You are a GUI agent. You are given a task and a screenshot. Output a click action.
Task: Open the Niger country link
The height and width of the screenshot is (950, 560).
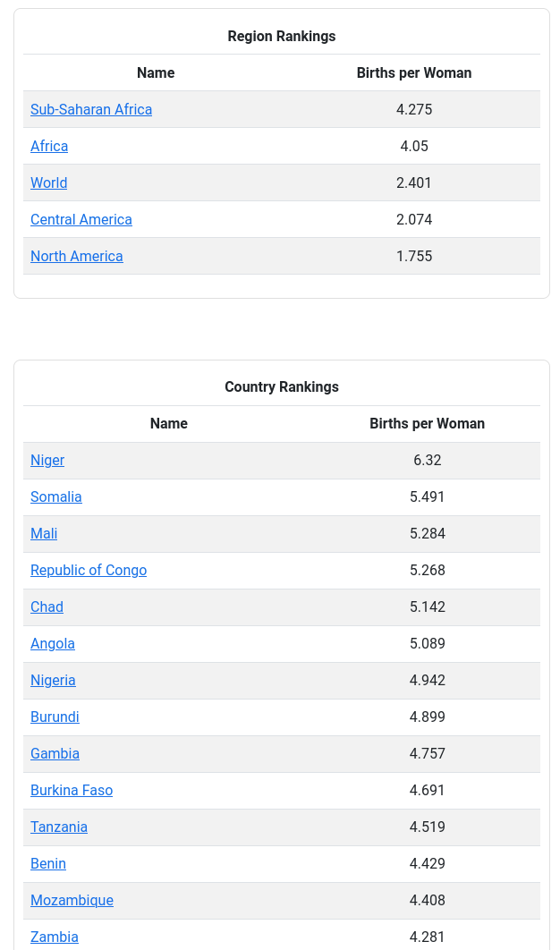(x=47, y=461)
